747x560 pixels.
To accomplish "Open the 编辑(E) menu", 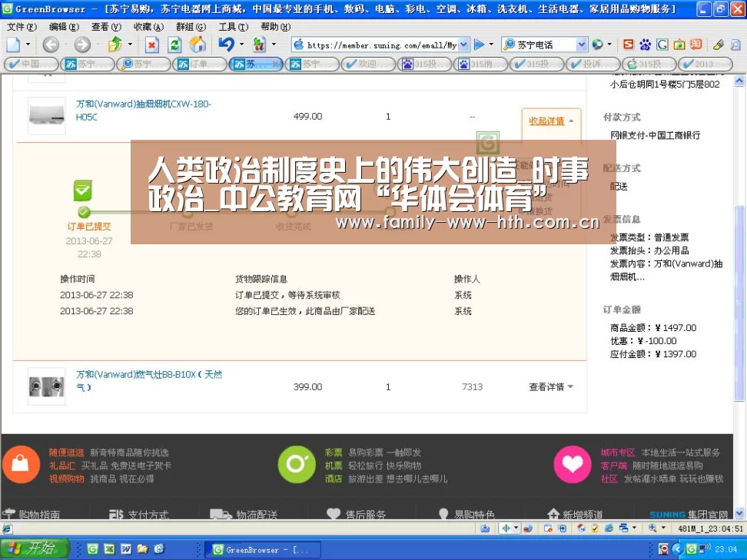I will 64,27.
